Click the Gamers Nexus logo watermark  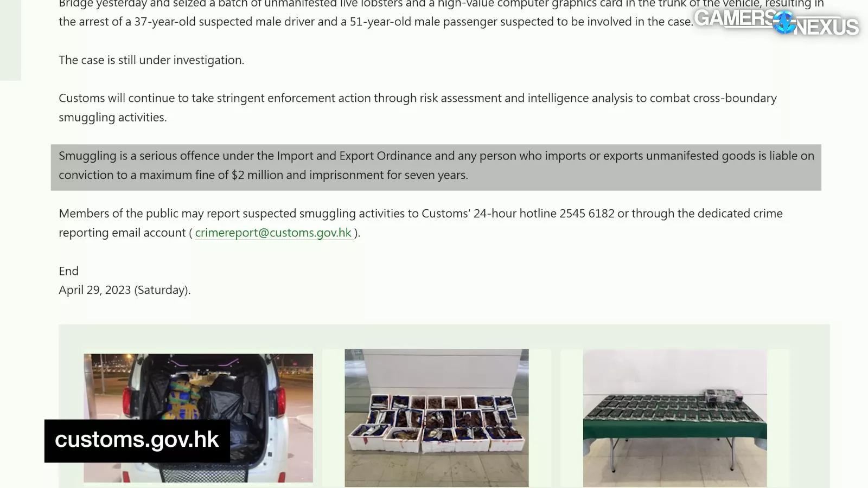click(x=776, y=22)
